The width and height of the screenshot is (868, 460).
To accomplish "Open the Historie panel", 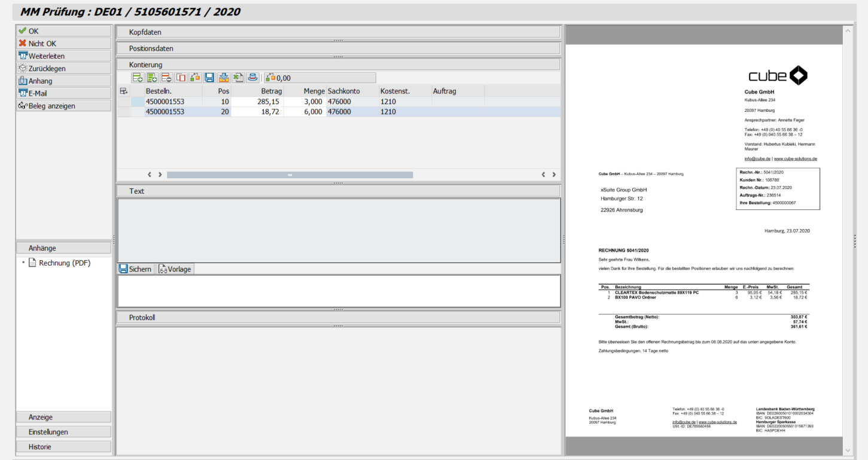I will click(63, 447).
